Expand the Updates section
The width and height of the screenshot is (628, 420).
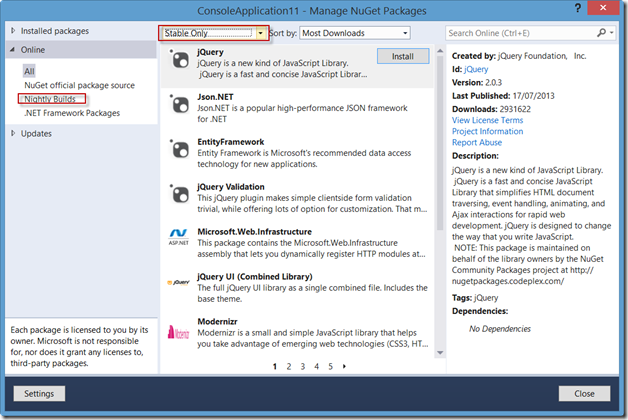pyautogui.click(x=13, y=133)
